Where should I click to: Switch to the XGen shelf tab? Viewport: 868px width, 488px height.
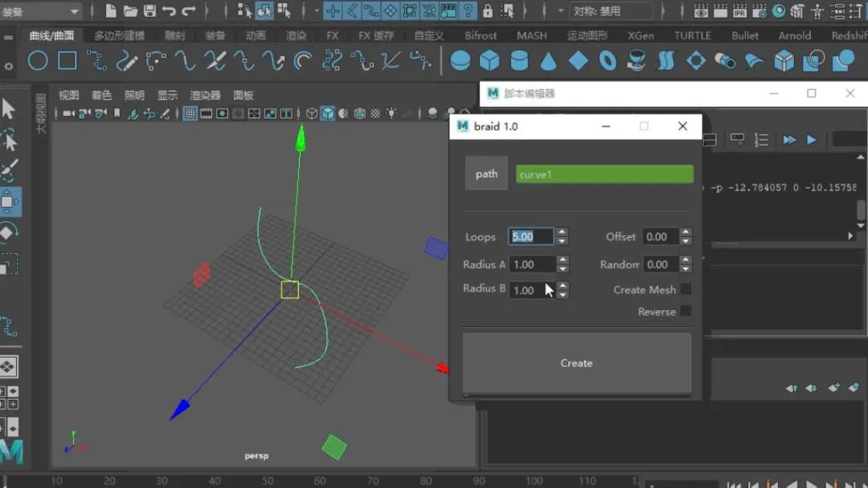point(641,35)
